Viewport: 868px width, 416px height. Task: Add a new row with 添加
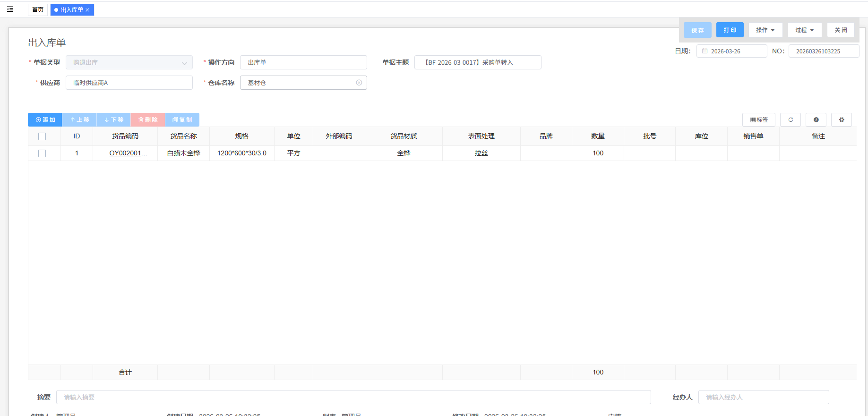click(x=45, y=120)
